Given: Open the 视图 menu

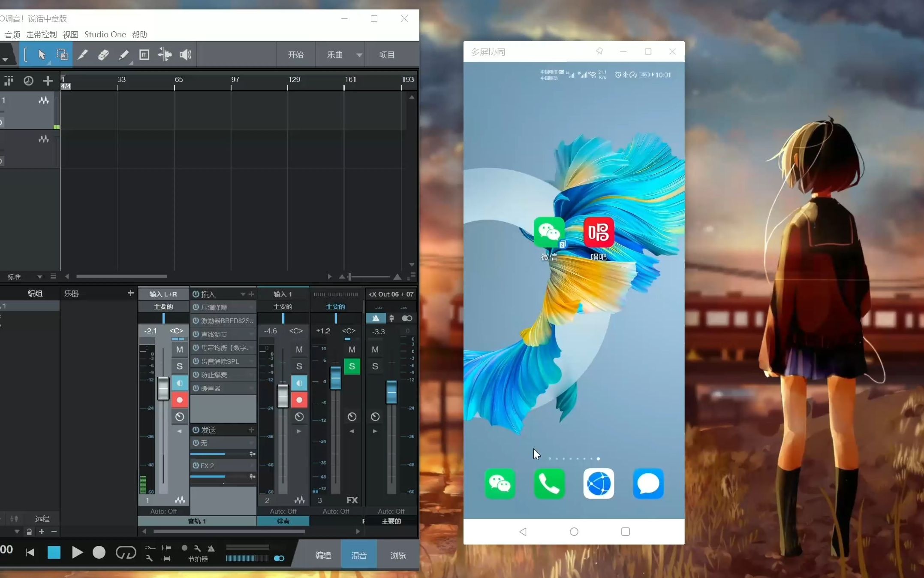Looking at the screenshot, I should coord(70,34).
